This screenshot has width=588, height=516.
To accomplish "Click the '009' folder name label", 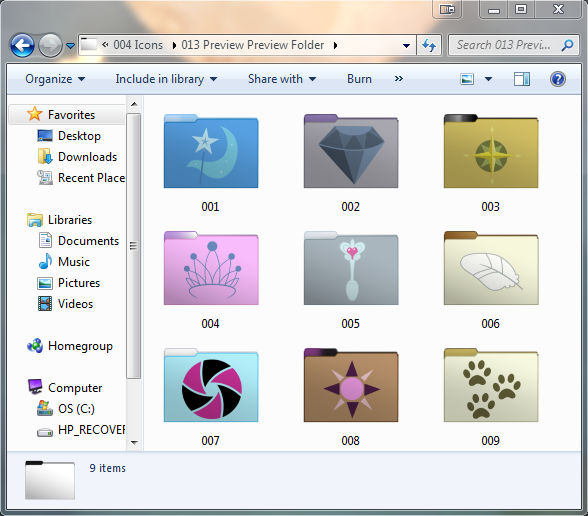I will tap(490, 441).
